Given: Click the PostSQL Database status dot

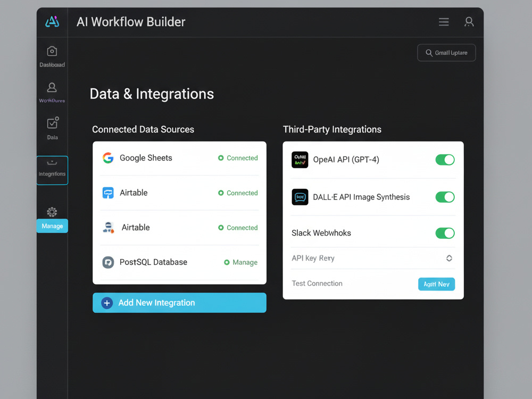Looking at the screenshot, I should tap(227, 262).
